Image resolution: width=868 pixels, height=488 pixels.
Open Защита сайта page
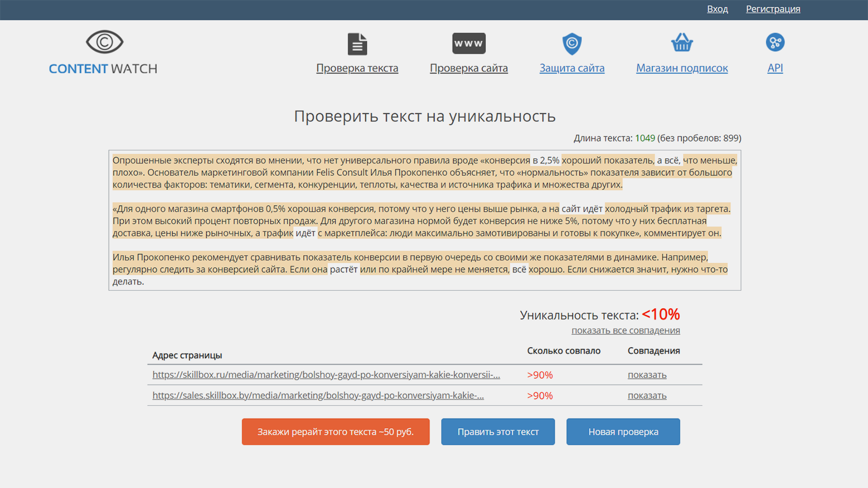click(572, 68)
